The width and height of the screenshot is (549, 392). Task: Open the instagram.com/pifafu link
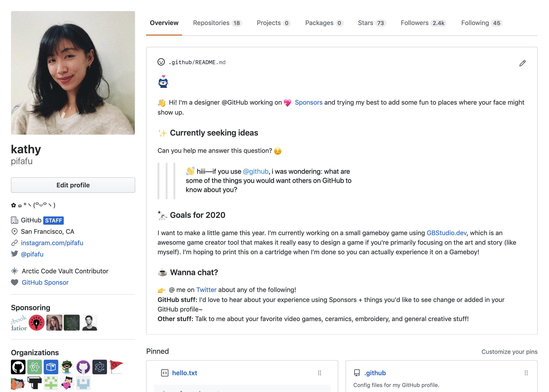tap(52, 243)
